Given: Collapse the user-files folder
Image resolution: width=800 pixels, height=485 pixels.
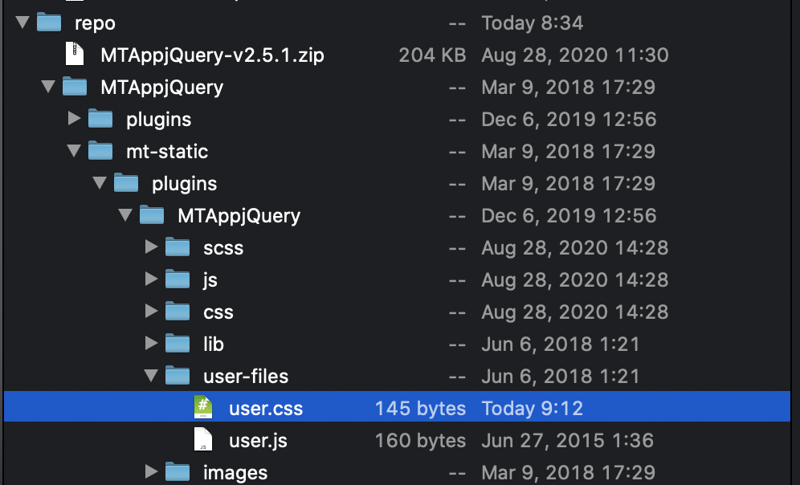Looking at the screenshot, I should tap(151, 376).
